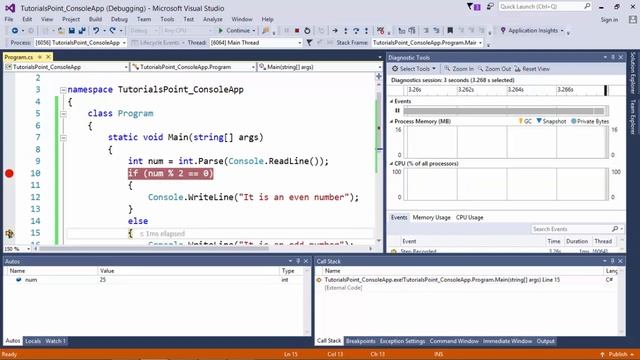
Task: Toggle auto-hide pin of Diagnostic Tools panel
Action: point(613,58)
